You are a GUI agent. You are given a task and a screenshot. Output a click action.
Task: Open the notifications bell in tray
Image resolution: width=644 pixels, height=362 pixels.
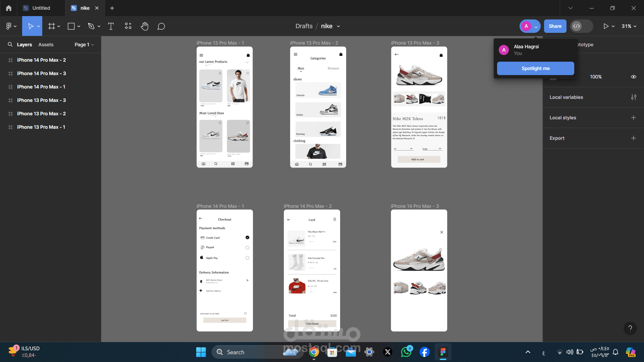(x=615, y=352)
